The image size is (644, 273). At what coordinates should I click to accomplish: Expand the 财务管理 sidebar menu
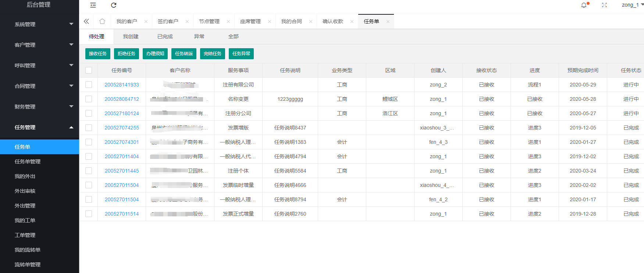[x=39, y=107]
